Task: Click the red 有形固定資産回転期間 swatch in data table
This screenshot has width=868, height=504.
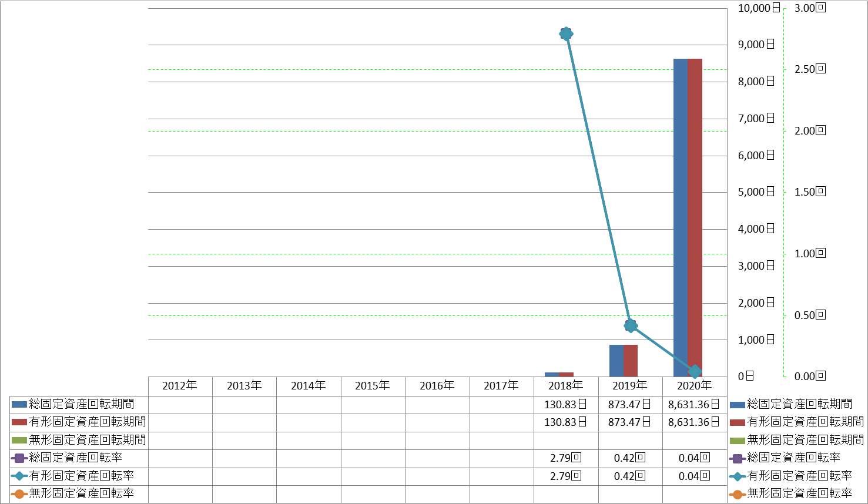Action: [x=19, y=422]
